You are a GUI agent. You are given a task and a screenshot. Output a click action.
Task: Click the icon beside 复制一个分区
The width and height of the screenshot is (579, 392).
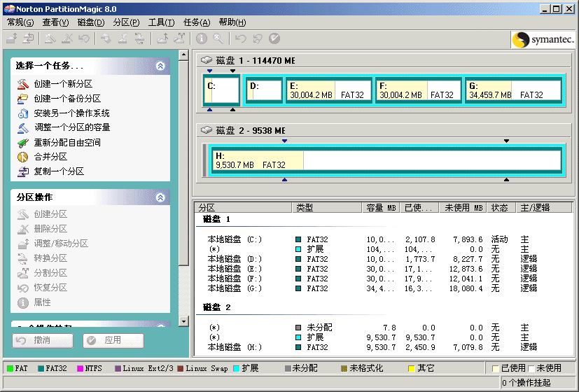23,171
